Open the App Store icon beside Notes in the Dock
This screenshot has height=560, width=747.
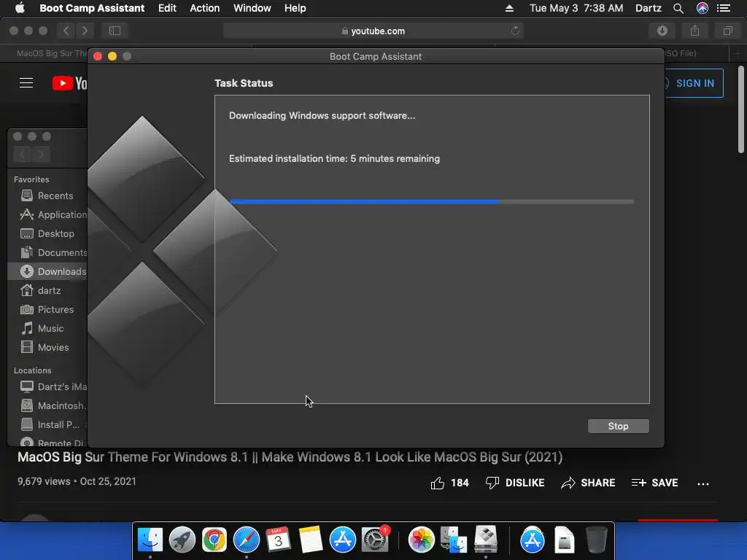343,540
